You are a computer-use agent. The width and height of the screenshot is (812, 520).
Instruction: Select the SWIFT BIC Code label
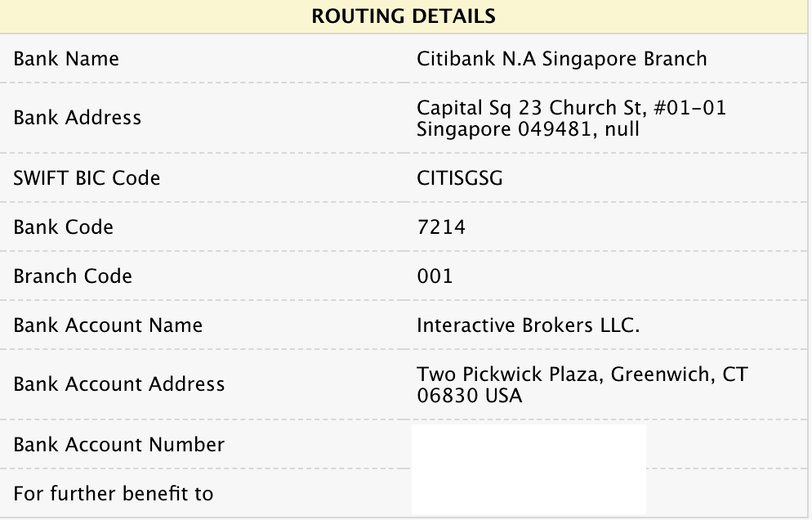(x=87, y=177)
